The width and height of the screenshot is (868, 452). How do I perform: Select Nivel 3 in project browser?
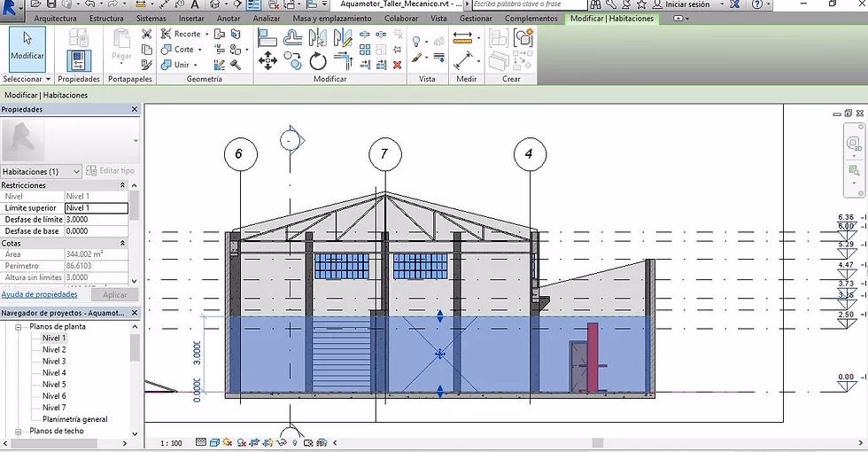[x=54, y=362]
